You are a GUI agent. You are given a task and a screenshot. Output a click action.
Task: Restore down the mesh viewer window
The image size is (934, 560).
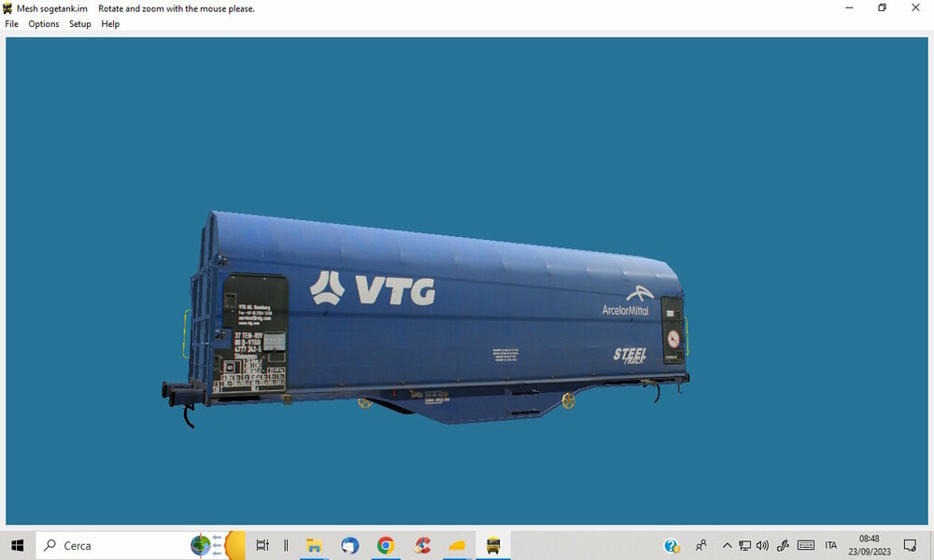click(883, 7)
